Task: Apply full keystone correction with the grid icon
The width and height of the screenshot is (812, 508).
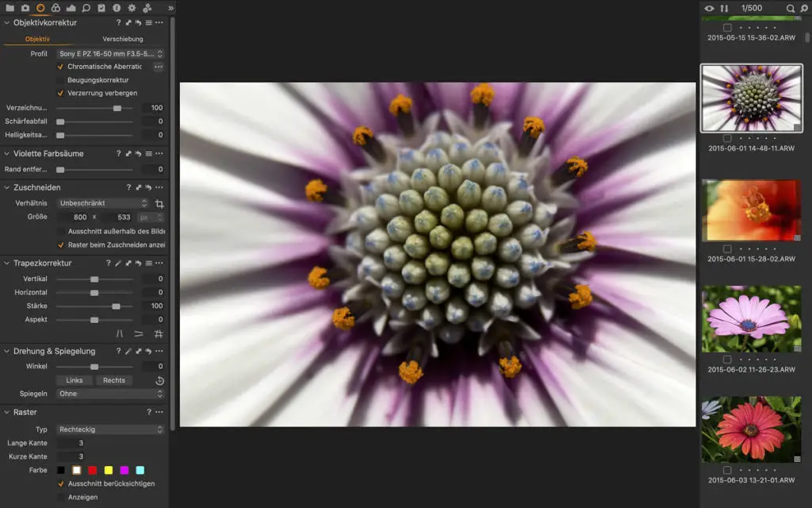Action: coord(159,334)
